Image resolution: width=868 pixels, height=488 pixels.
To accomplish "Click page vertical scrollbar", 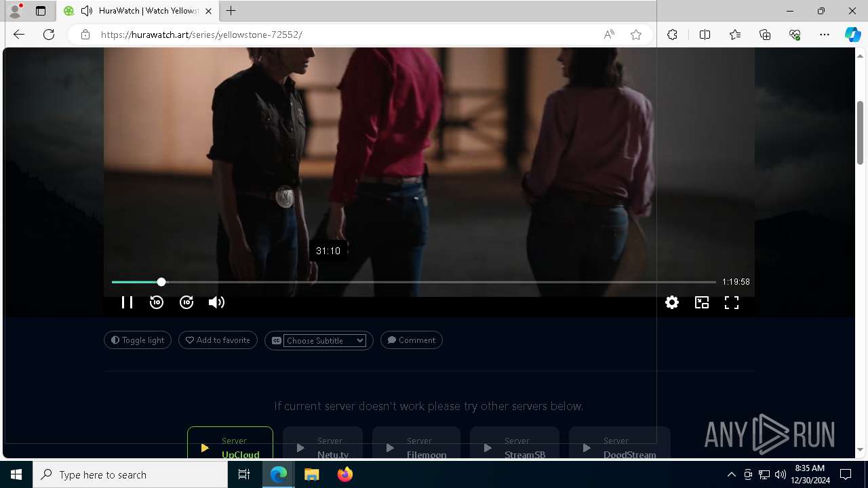I will click(x=861, y=132).
